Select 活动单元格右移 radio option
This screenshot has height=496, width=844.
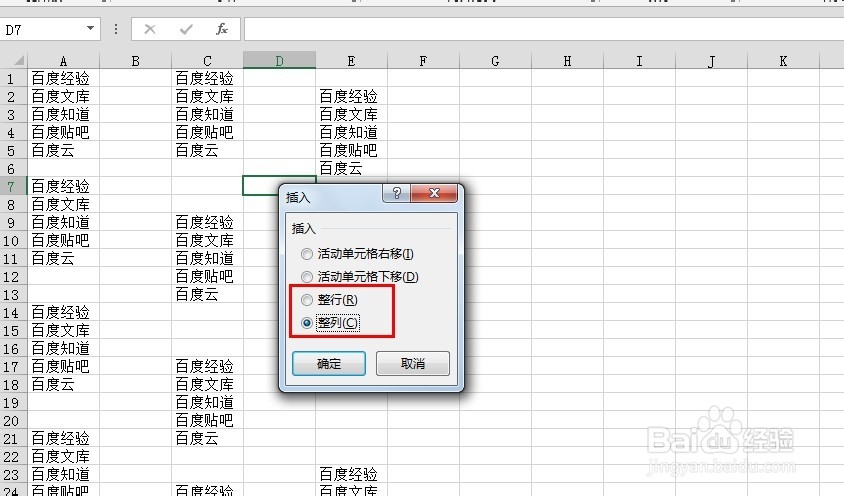coord(358,254)
